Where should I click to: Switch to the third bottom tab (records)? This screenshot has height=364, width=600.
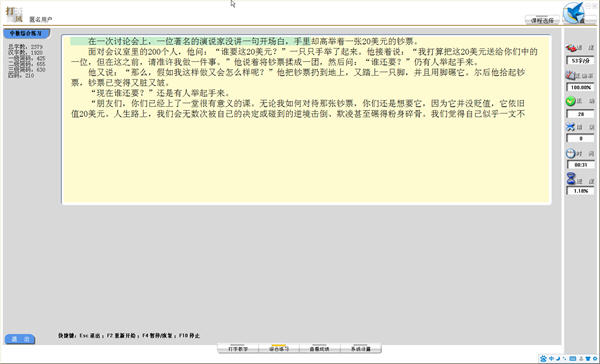(x=320, y=348)
